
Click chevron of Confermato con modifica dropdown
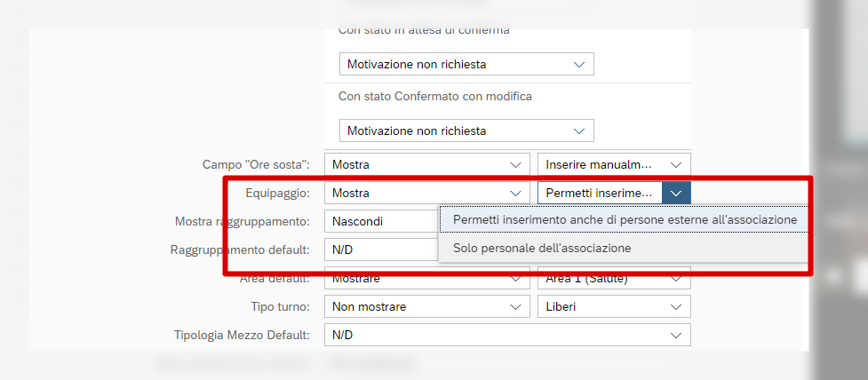coord(579,131)
